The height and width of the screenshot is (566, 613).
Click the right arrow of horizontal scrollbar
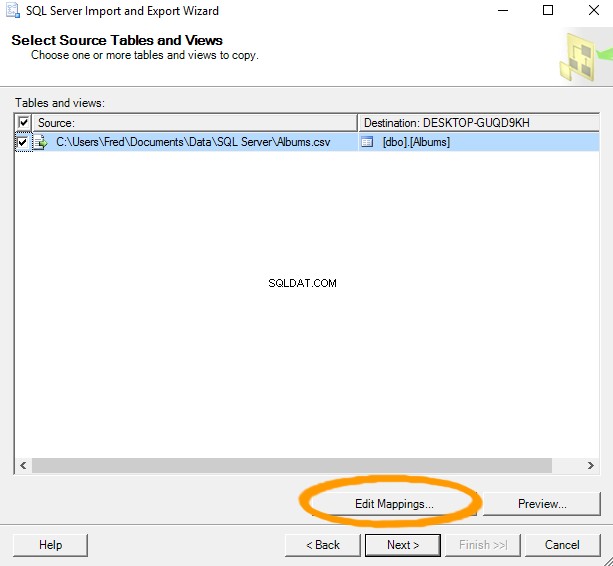[590, 466]
